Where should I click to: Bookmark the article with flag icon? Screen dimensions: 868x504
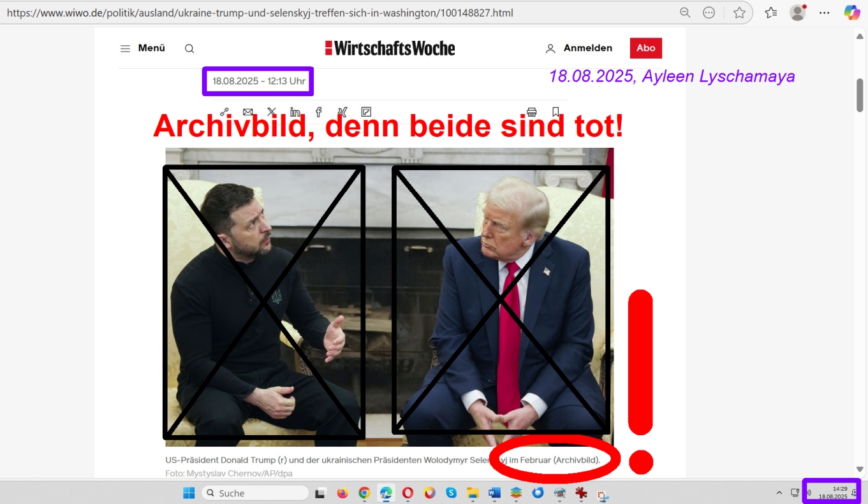click(555, 112)
